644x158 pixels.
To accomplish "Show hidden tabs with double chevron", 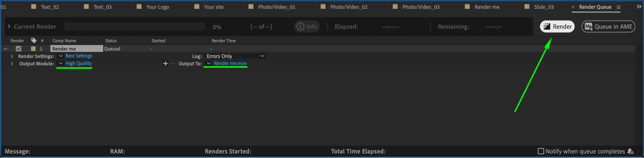I will click(x=639, y=7).
